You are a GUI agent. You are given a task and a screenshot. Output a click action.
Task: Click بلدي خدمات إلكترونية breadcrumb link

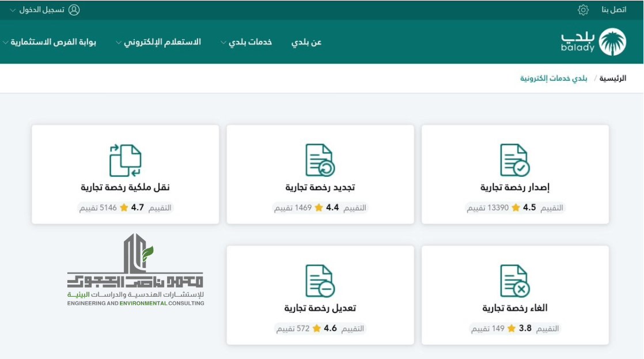click(x=554, y=78)
